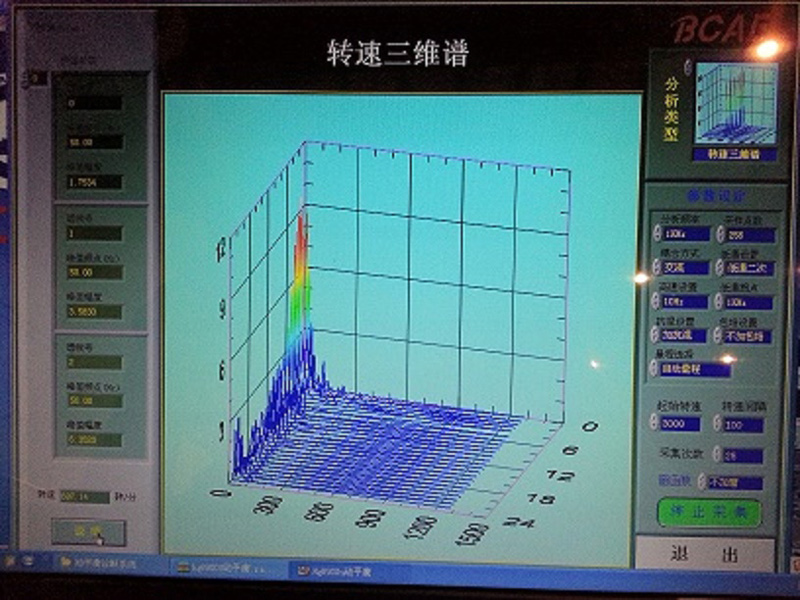The image size is (800, 600).
Task: Switch to the second taskbar window item
Action: (x=227, y=567)
